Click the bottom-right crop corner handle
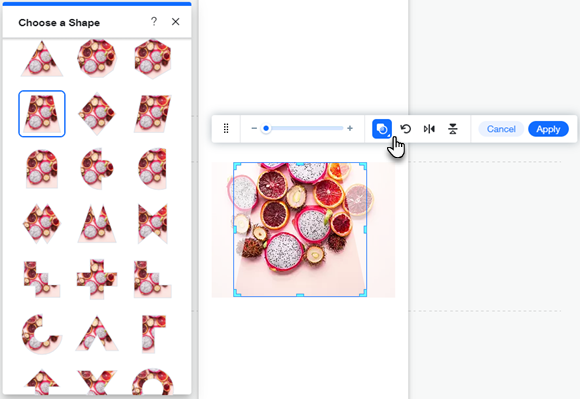This screenshot has width=580, height=400. tap(363, 293)
